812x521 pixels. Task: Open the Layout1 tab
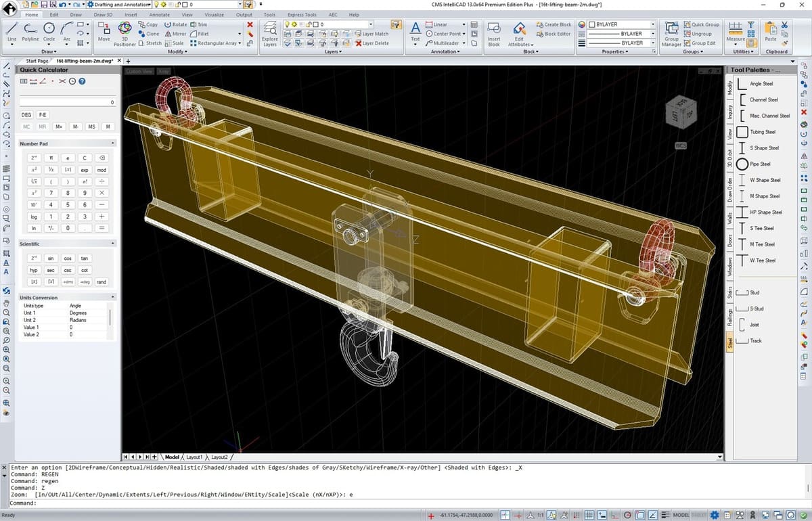point(194,457)
